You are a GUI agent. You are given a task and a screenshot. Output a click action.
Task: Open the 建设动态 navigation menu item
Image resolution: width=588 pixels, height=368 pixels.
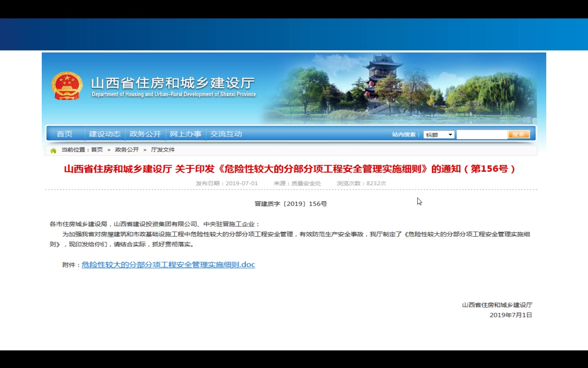click(x=105, y=134)
